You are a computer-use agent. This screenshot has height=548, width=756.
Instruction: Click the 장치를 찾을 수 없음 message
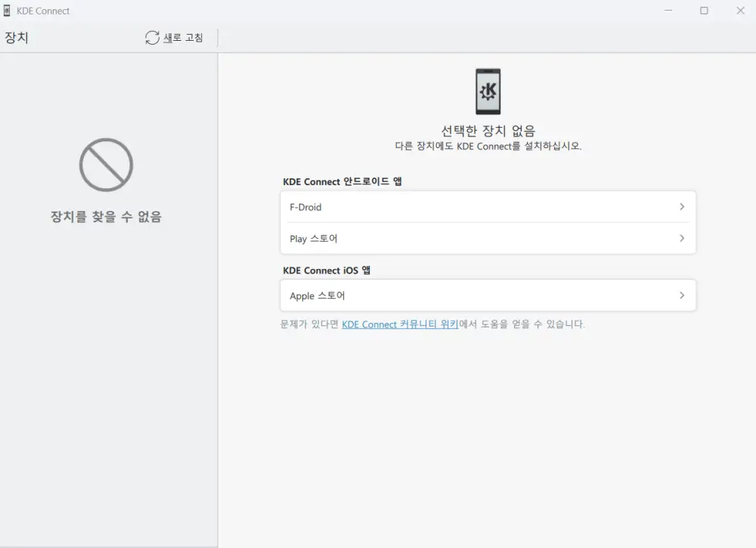(106, 216)
